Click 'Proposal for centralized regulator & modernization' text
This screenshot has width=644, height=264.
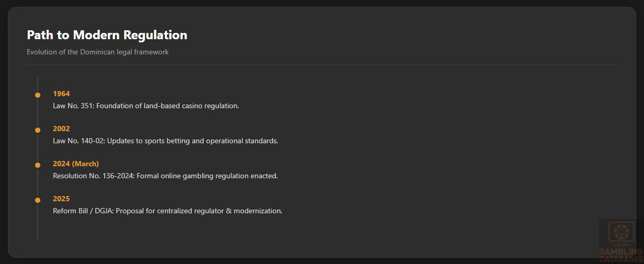point(200,211)
